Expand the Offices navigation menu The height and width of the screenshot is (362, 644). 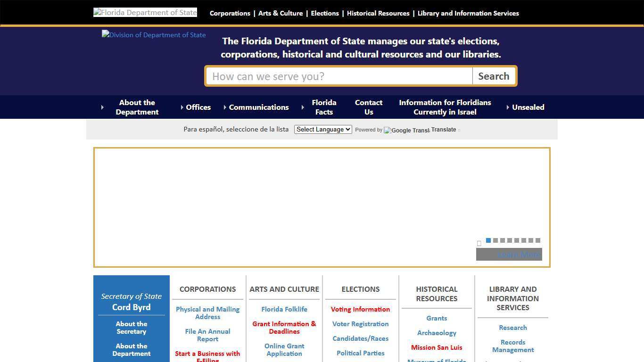pos(198,107)
